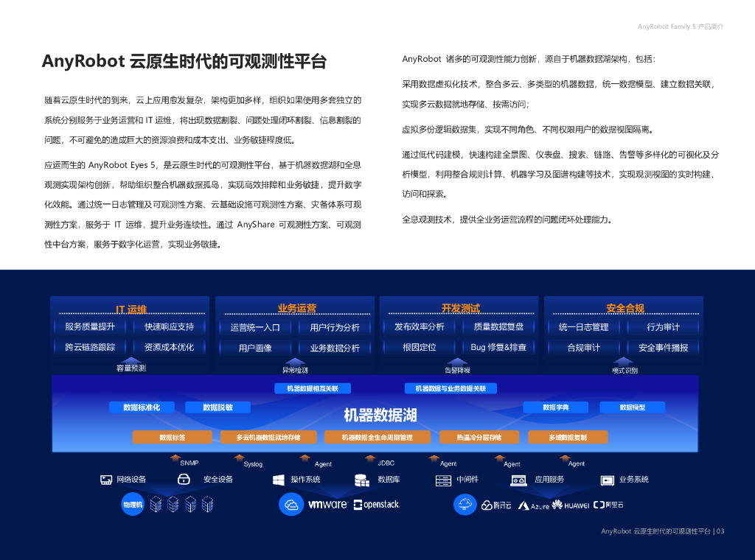Click the AnyRobot Family 5 产品简介 header

tap(681, 27)
